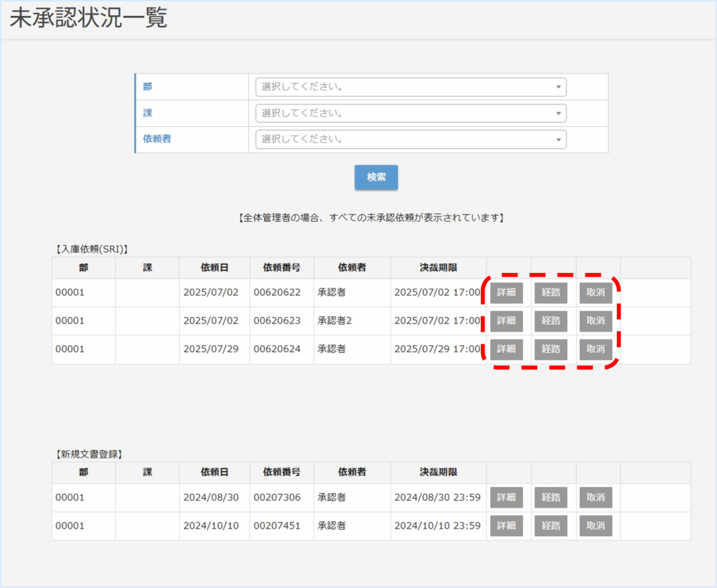This screenshot has height=588, width=717.
Task: Show 経路 for document request 00207306
Action: [551, 498]
